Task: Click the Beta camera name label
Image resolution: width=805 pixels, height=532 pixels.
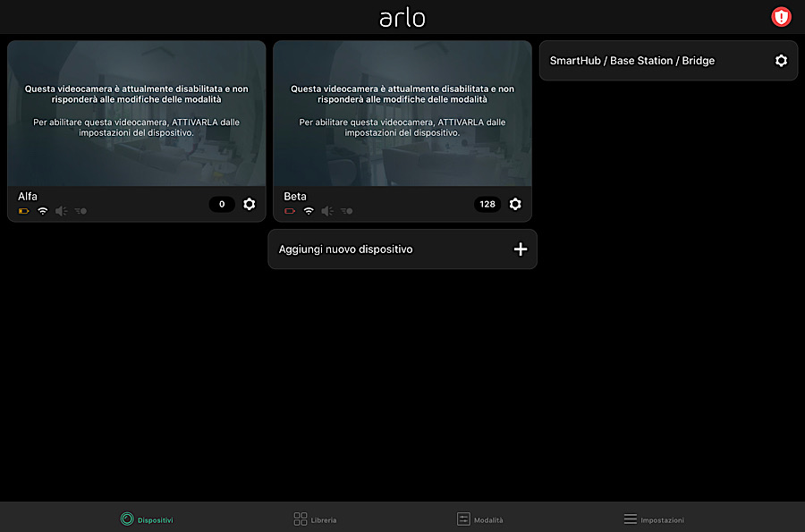Action: pyautogui.click(x=295, y=197)
